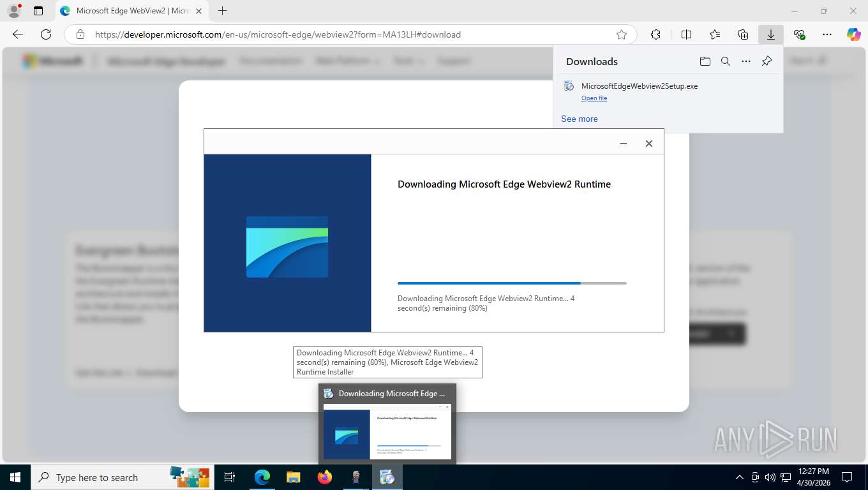Open a new tab with plus button
Viewport: 868px width, 490px height.
pyautogui.click(x=222, y=11)
